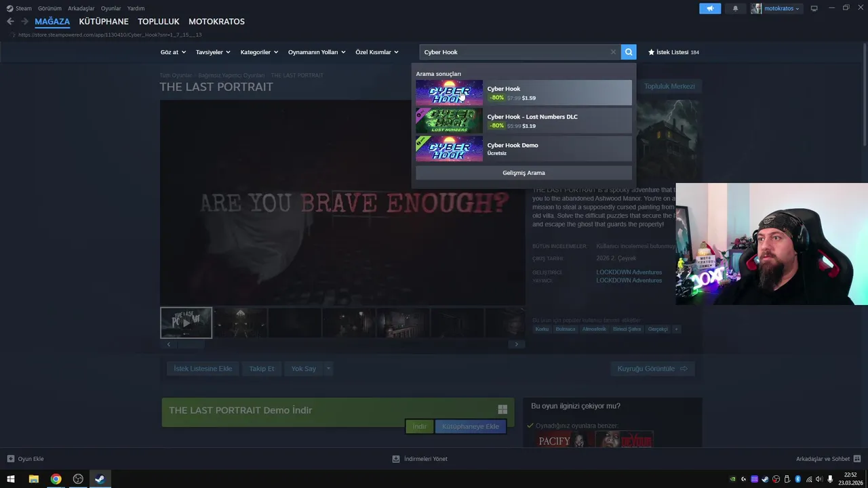Open the Wi-Fi network tray icon
Screen dimensions: 868x488
(808, 479)
